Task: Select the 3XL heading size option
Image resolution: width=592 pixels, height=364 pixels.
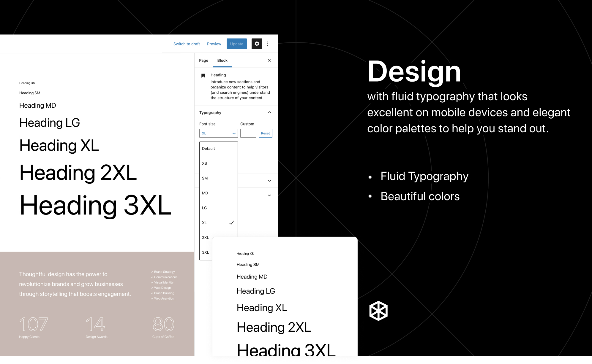Action: click(x=206, y=252)
